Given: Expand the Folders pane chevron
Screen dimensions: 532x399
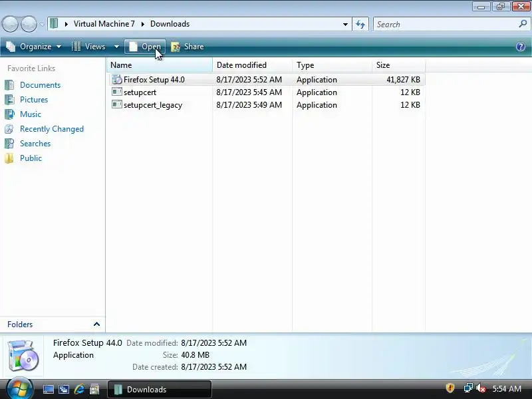Looking at the screenshot, I should (x=96, y=325).
